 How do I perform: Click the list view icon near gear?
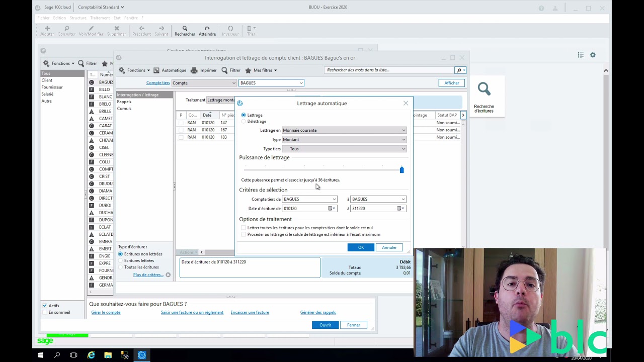point(581,55)
